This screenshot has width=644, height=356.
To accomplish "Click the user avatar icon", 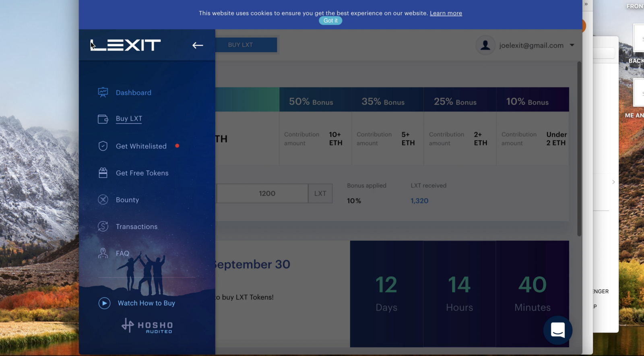I will [485, 45].
